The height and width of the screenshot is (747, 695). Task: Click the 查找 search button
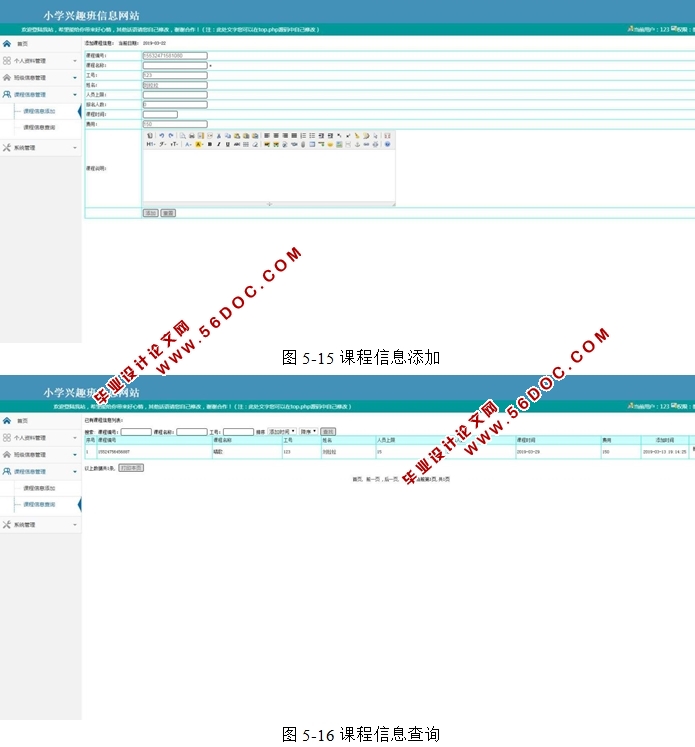(x=328, y=432)
